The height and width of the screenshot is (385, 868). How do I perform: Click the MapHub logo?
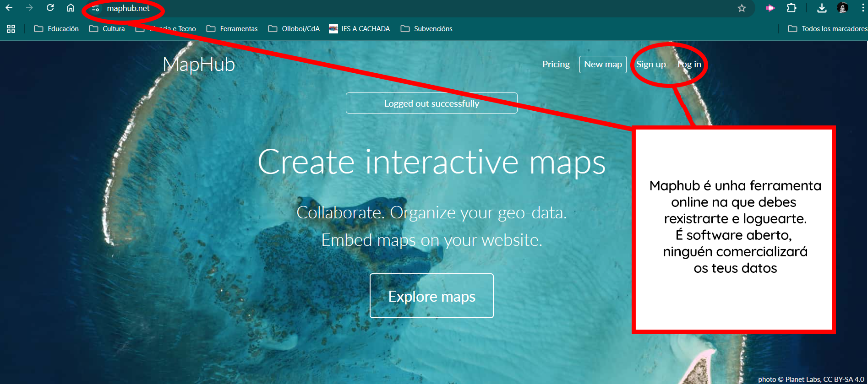click(199, 65)
